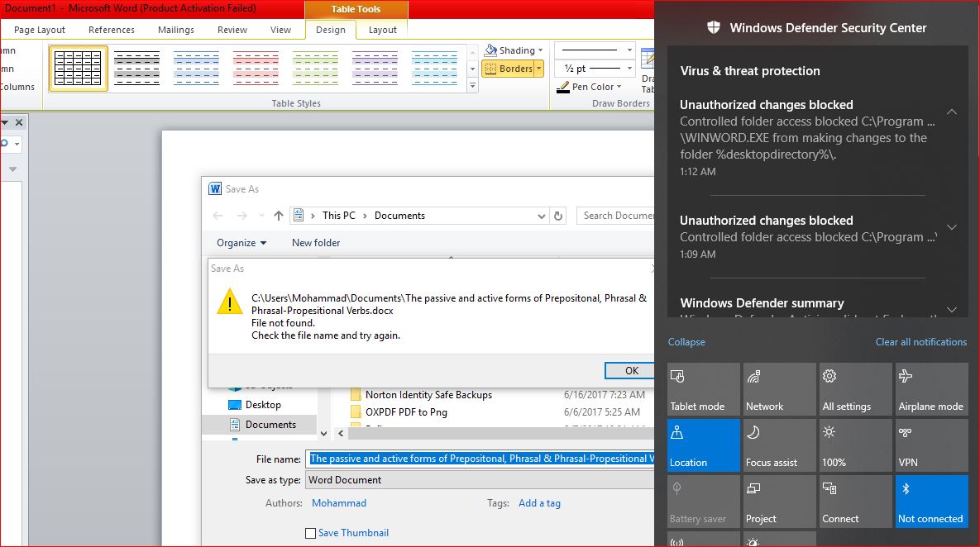Open the Save as type dropdown
The width and height of the screenshot is (980, 547).
[x=480, y=480]
